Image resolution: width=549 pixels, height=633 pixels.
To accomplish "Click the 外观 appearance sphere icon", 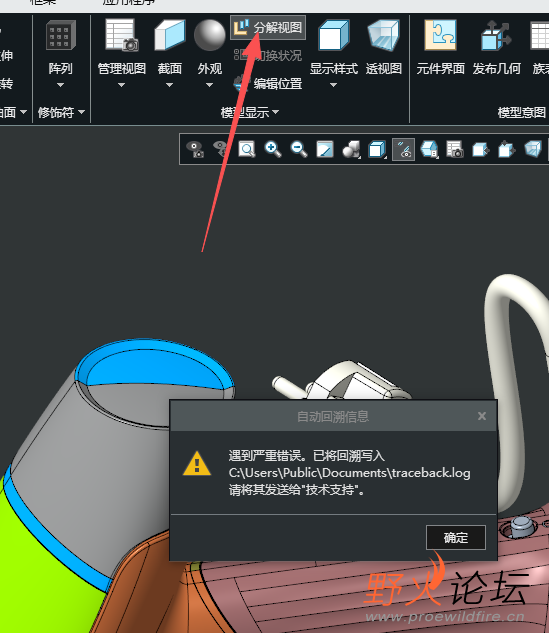I will coord(210,36).
